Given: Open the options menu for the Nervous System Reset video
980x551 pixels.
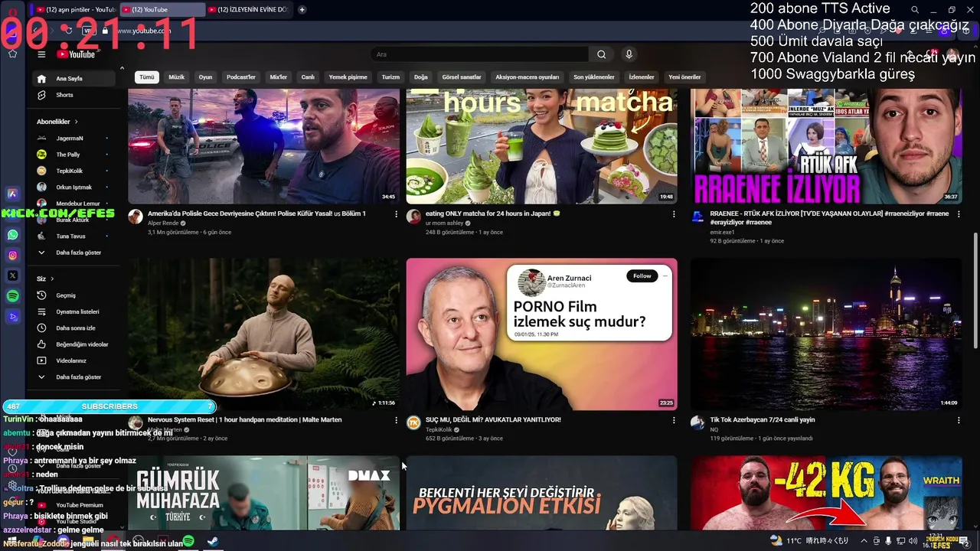Looking at the screenshot, I should pos(396,420).
